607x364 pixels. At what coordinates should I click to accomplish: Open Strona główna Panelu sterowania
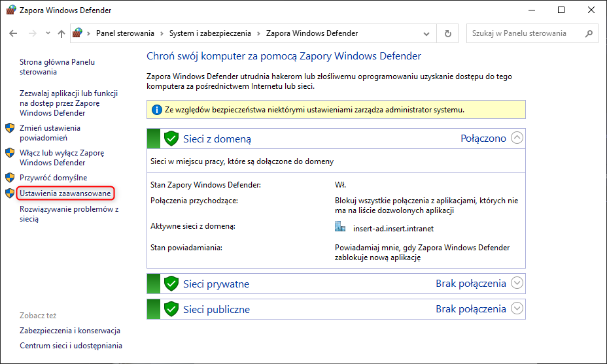coord(58,67)
